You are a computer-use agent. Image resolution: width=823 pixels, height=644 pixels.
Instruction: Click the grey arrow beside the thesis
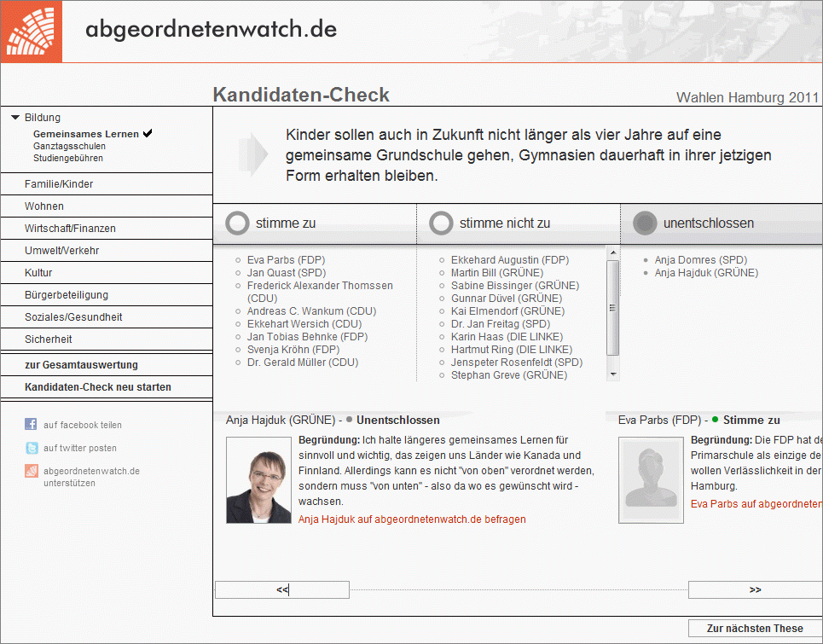pos(253,154)
